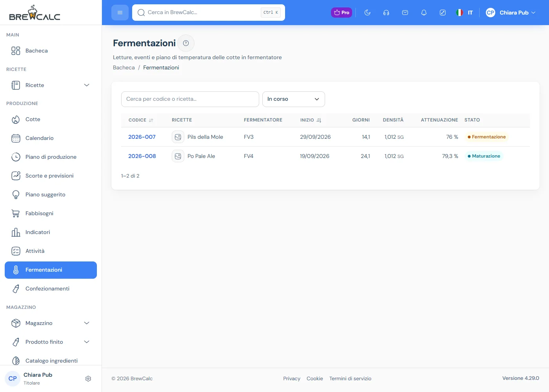Open the Privacy footer link
The height and width of the screenshot is (392, 549).
tap(292, 379)
